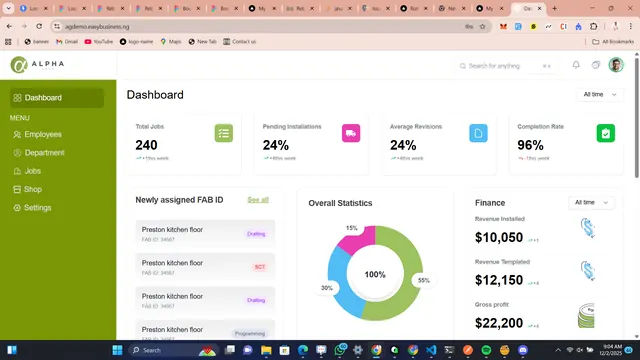This screenshot has height=360, width=640.
Task: Click the Revenue Installed $10,050 value
Action: (x=499, y=238)
